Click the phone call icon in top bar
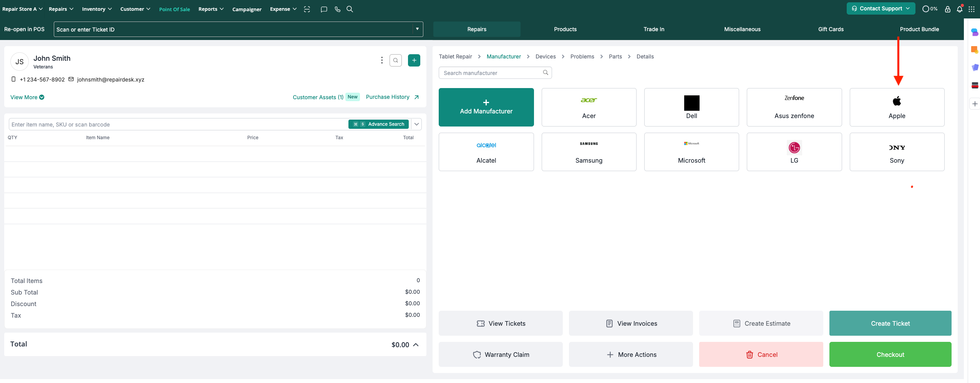The image size is (980, 383). pyautogui.click(x=337, y=9)
